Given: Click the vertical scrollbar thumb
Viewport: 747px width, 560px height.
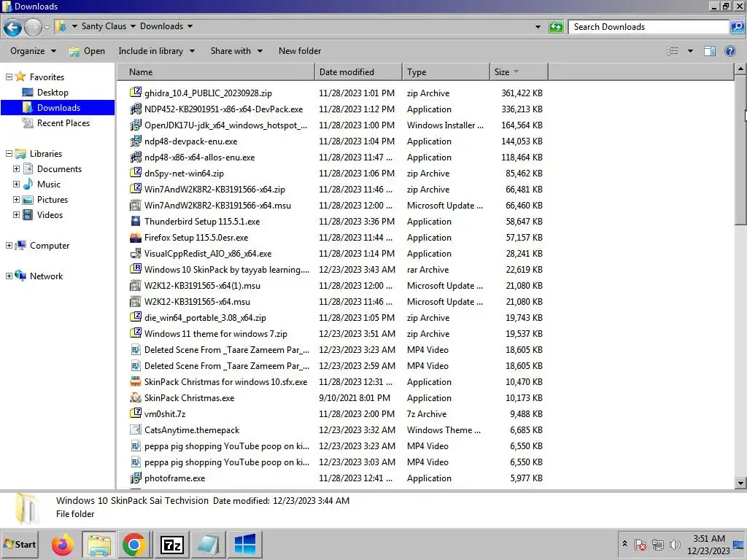Looking at the screenshot, I should [740, 149].
